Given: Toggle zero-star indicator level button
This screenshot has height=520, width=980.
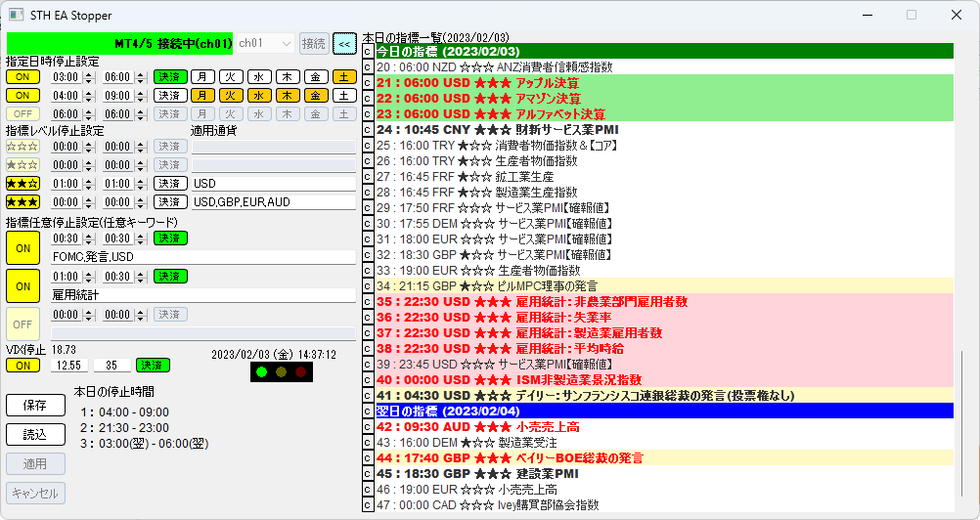Looking at the screenshot, I should (x=23, y=147).
